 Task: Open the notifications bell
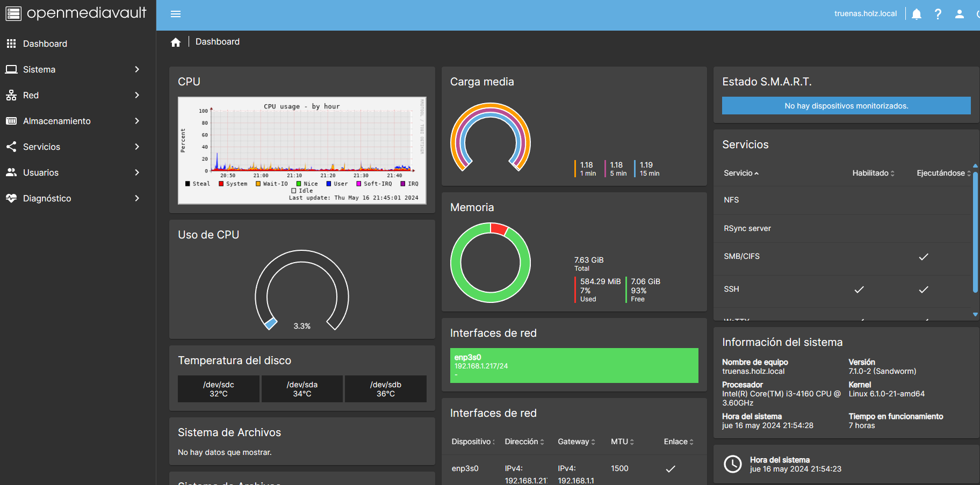[917, 14]
